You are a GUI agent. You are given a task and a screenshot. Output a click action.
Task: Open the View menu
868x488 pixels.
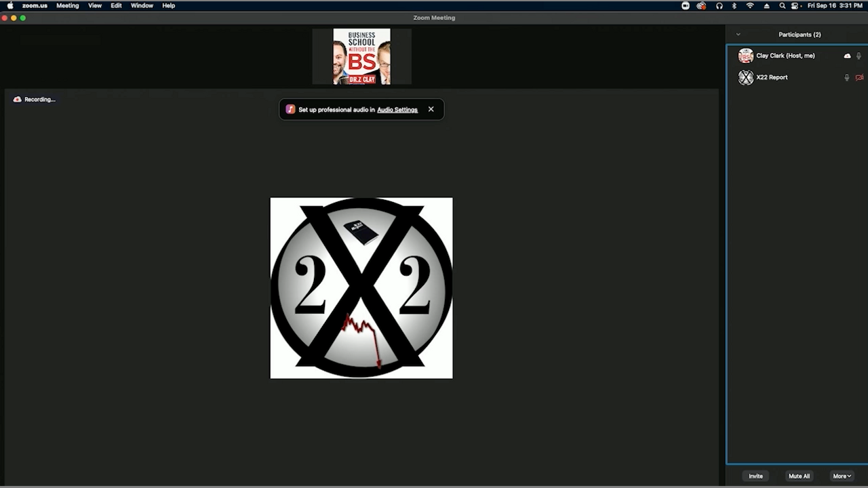click(95, 5)
